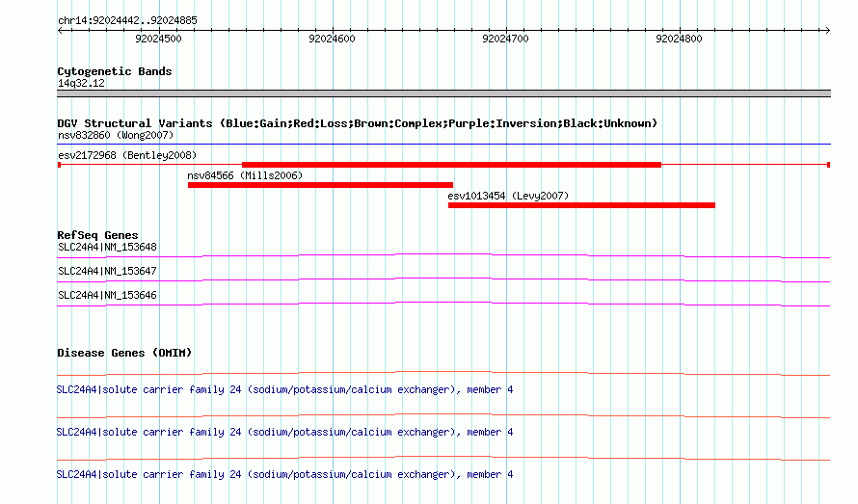Click the 92024500 ruler tick label
This screenshot has height=504, width=858.
158,39
